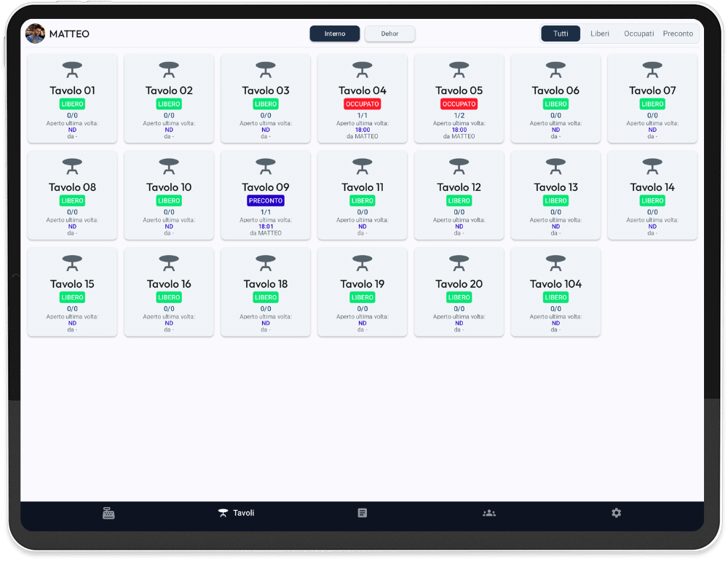Click the 1/2 seat count on Tavolo 05
Viewport: 728px width, 561px height.
459,115
